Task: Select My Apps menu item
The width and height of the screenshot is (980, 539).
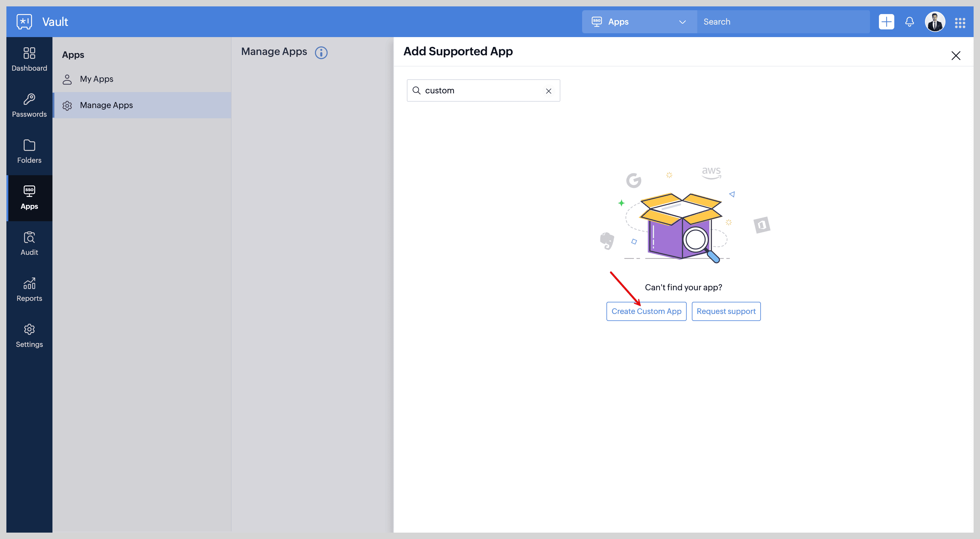Action: click(x=96, y=79)
